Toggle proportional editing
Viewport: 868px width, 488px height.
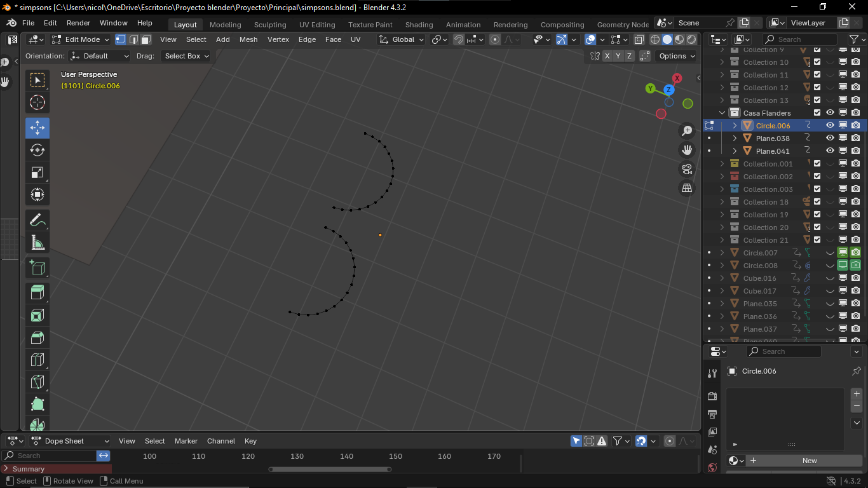[495, 39]
